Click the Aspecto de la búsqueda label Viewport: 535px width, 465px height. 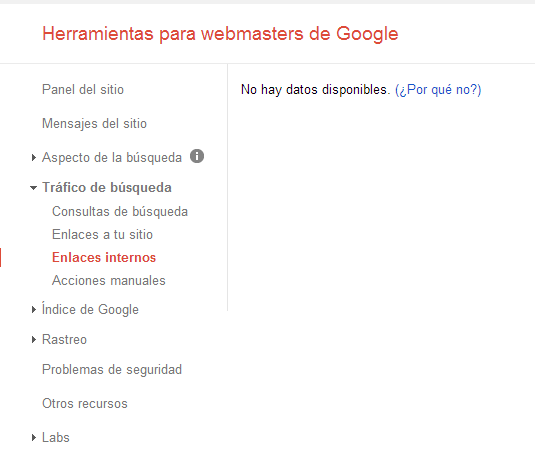tap(112, 158)
